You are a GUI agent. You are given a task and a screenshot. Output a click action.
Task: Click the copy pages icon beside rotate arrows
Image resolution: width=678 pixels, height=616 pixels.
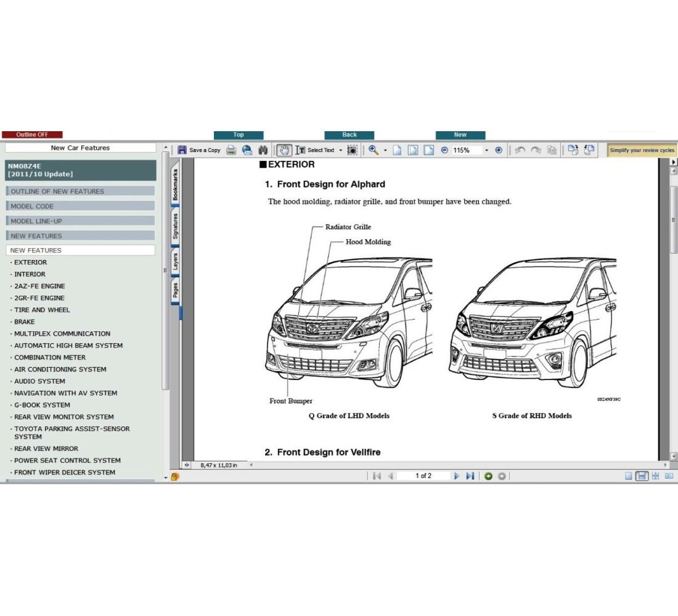pyautogui.click(x=552, y=150)
